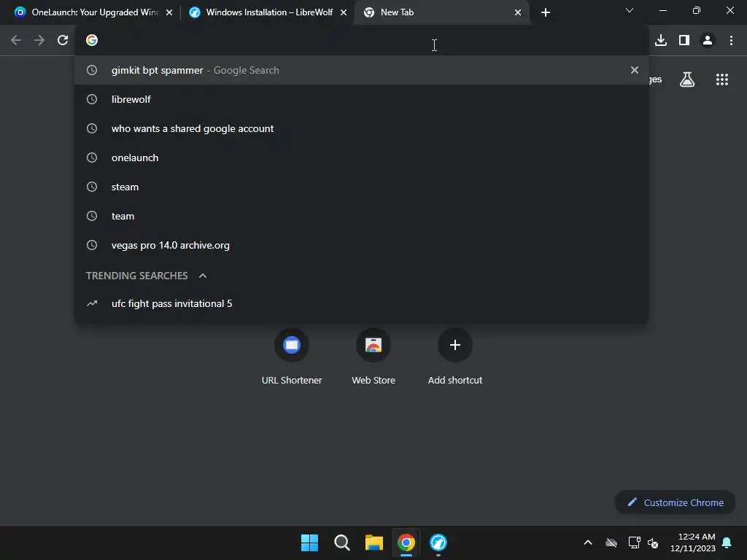Open the Chrome profile avatar menu
This screenshot has height=560, width=747.
[x=708, y=41]
